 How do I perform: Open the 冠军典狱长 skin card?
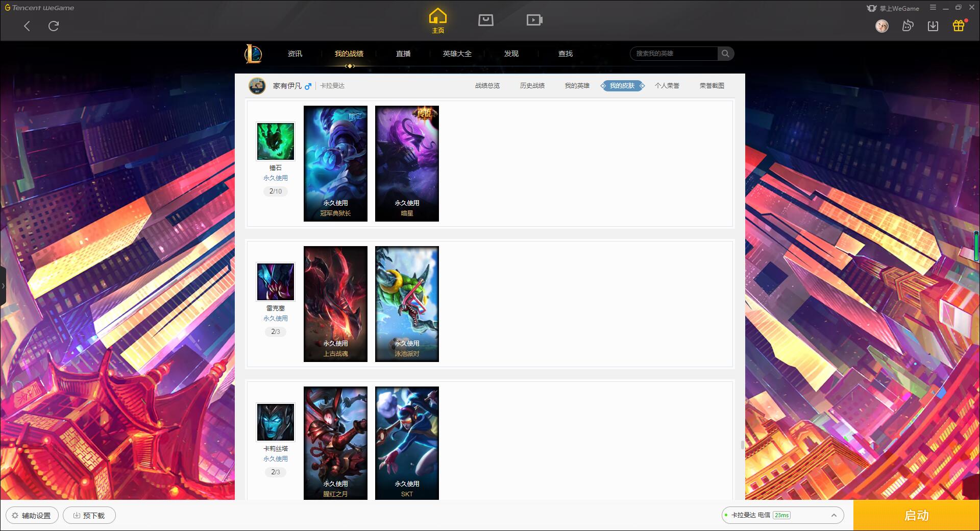[x=335, y=163]
